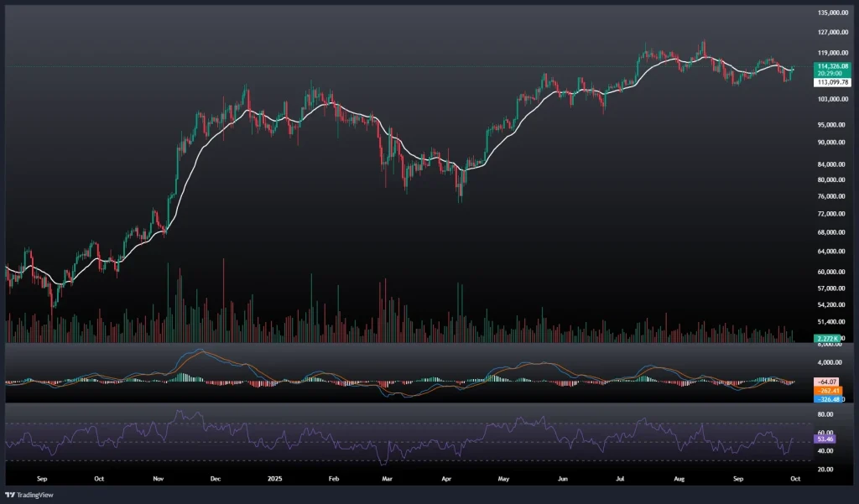Click the 103,000.00 price scale label
The width and height of the screenshot is (859, 504).
[833, 99]
